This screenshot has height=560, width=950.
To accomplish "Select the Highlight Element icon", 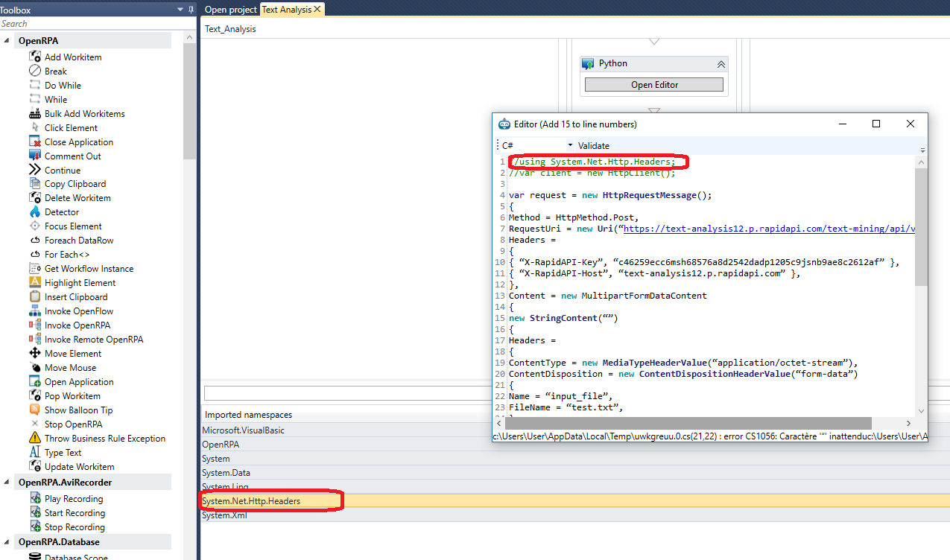I will click(x=34, y=282).
